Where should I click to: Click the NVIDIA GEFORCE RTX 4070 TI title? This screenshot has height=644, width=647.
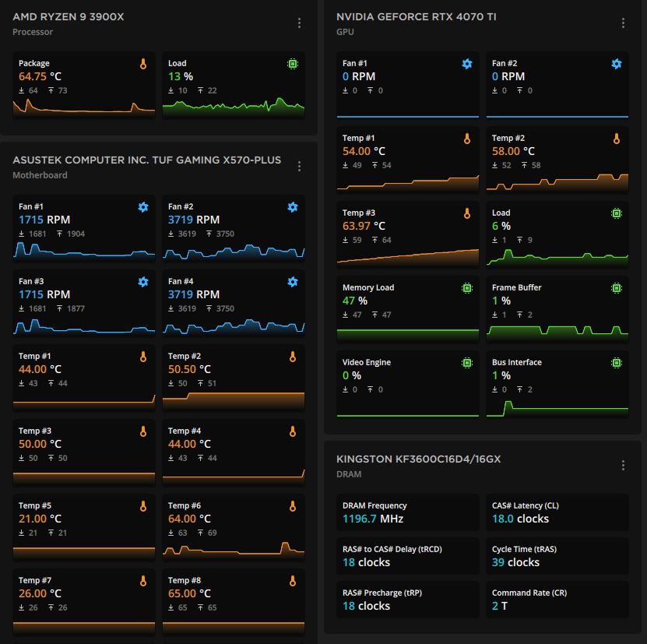coord(417,17)
